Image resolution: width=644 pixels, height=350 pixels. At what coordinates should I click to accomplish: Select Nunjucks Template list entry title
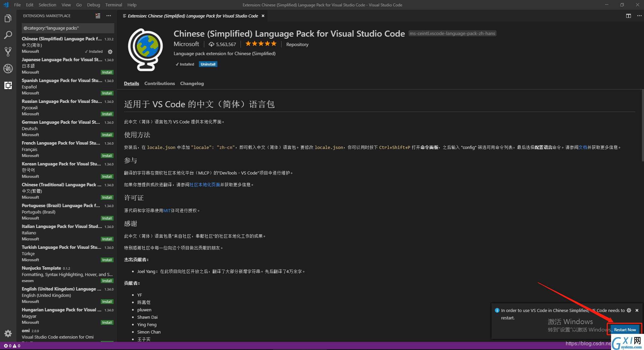pyautogui.click(x=41, y=268)
